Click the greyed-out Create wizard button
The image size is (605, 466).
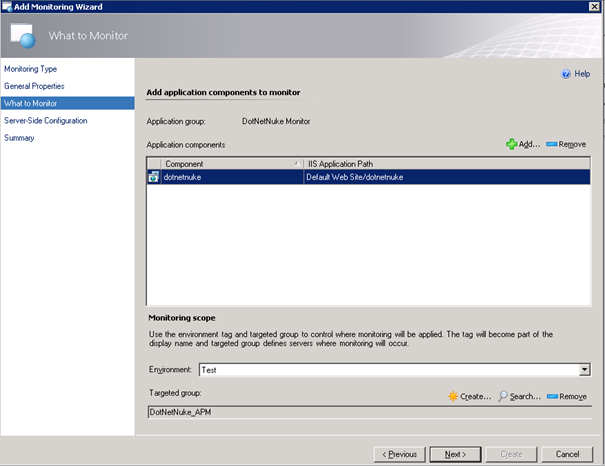[511, 454]
